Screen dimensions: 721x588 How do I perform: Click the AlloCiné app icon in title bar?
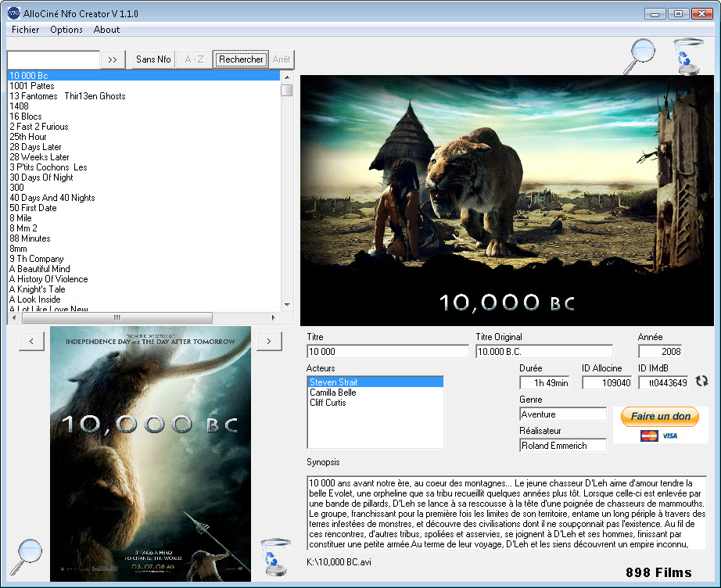pyautogui.click(x=14, y=13)
